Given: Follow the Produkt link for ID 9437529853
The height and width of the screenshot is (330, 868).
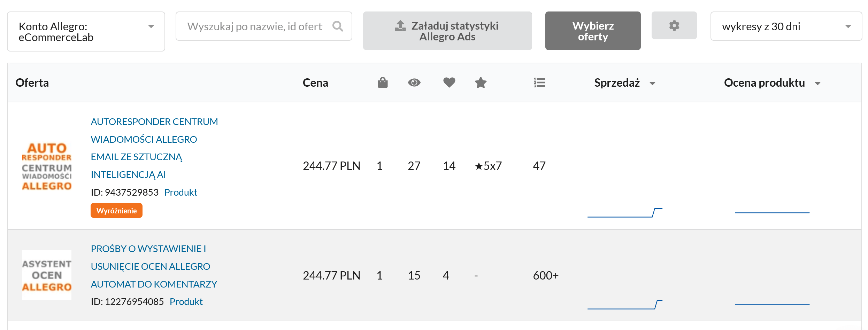Looking at the screenshot, I should click(x=180, y=192).
